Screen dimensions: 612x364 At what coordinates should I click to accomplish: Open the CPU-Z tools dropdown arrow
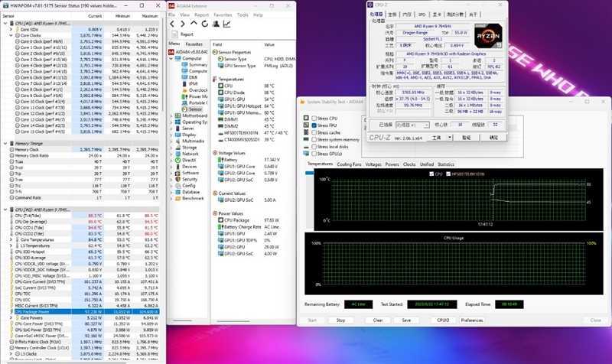point(450,138)
